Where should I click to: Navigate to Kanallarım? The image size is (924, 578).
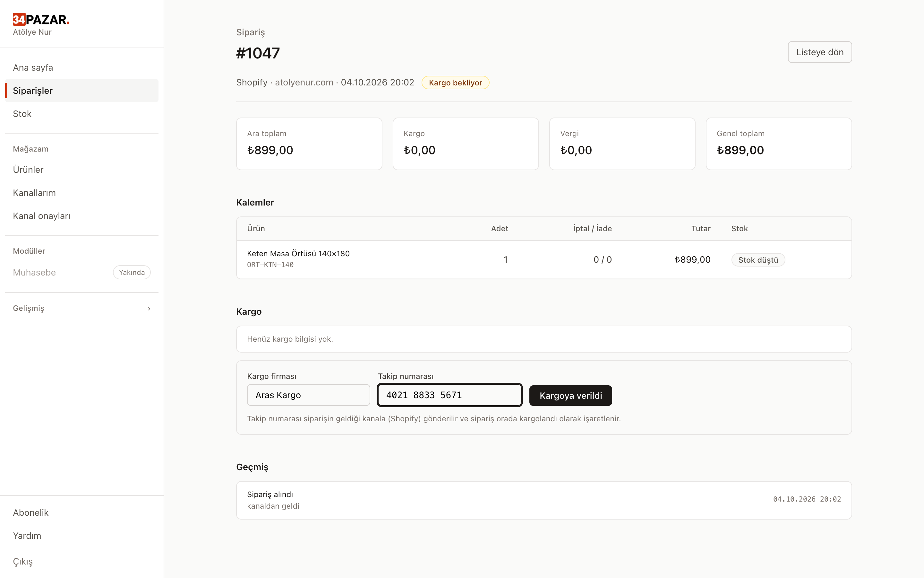pos(82,193)
